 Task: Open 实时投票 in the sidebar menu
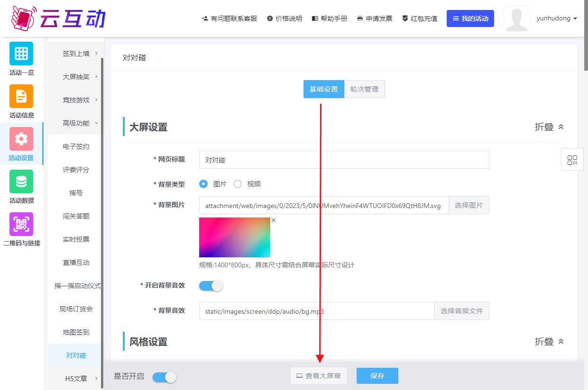pyautogui.click(x=76, y=239)
